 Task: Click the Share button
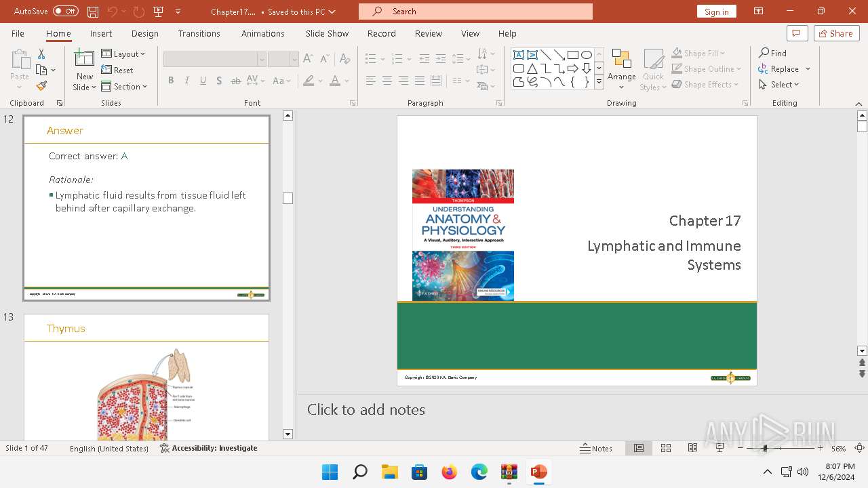click(x=836, y=33)
